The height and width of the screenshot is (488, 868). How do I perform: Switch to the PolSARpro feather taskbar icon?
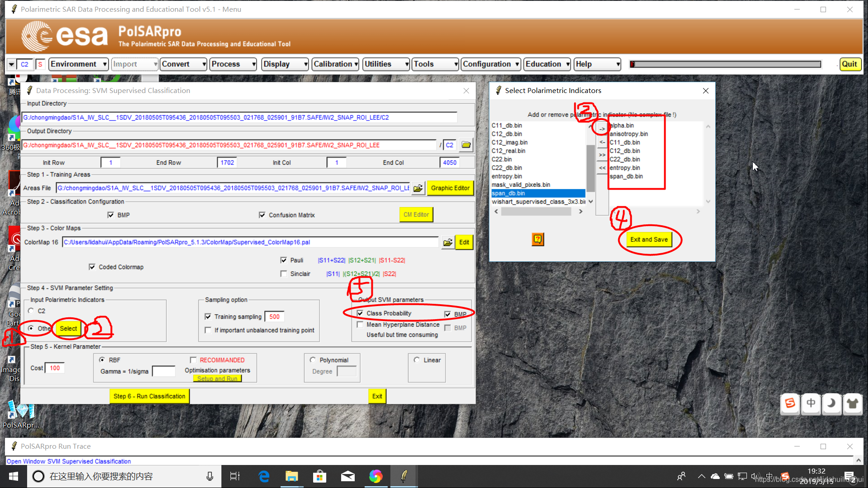[404, 476]
